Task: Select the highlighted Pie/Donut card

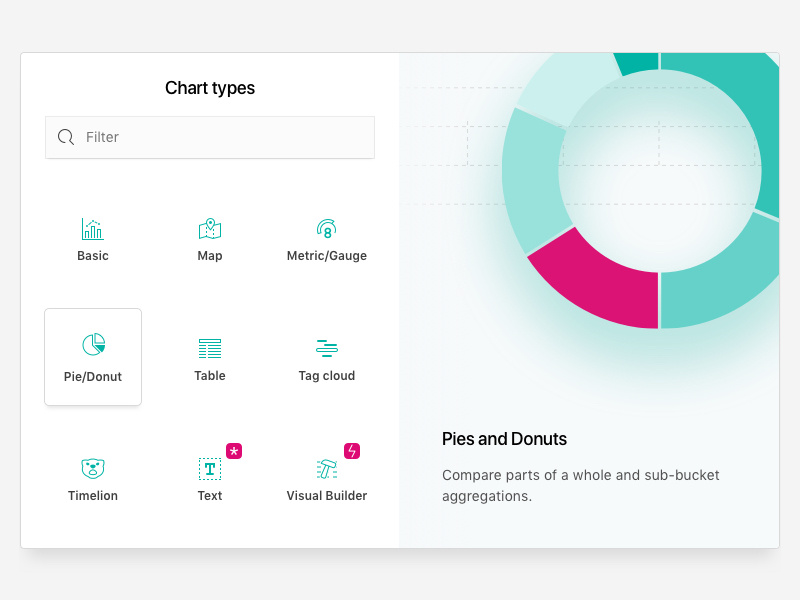Action: [93, 357]
